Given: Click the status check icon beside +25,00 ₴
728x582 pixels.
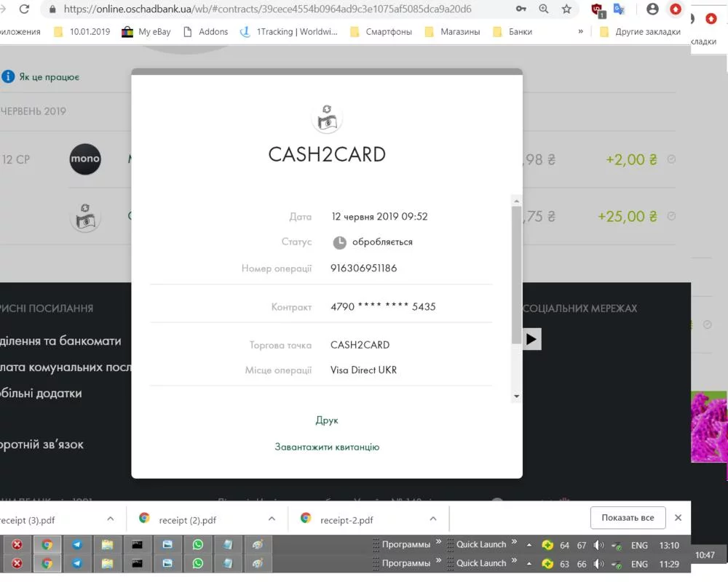Looking at the screenshot, I should point(671,216).
